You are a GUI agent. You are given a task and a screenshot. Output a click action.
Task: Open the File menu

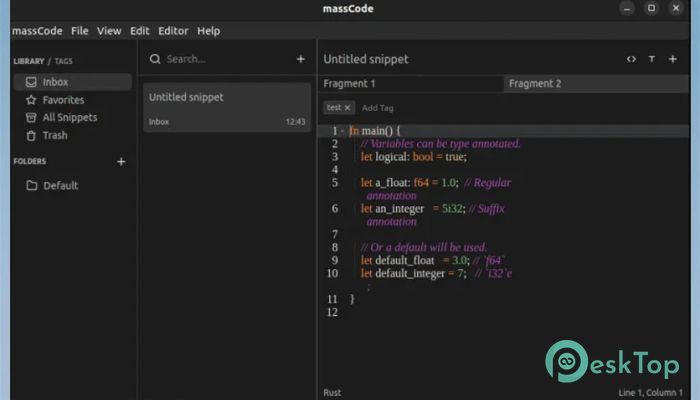click(79, 31)
